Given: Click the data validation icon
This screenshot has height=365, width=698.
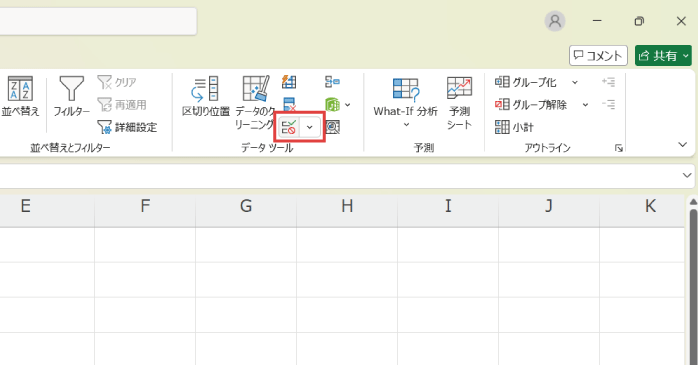Looking at the screenshot, I should point(289,127).
